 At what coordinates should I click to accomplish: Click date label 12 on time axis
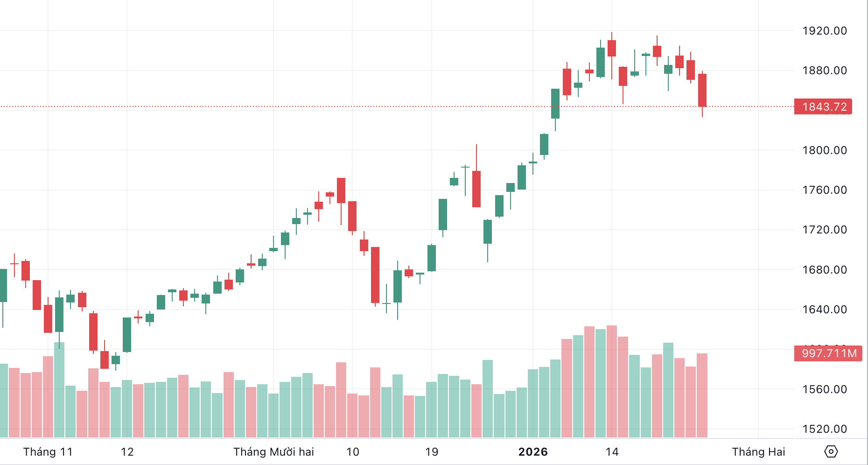coord(127,452)
